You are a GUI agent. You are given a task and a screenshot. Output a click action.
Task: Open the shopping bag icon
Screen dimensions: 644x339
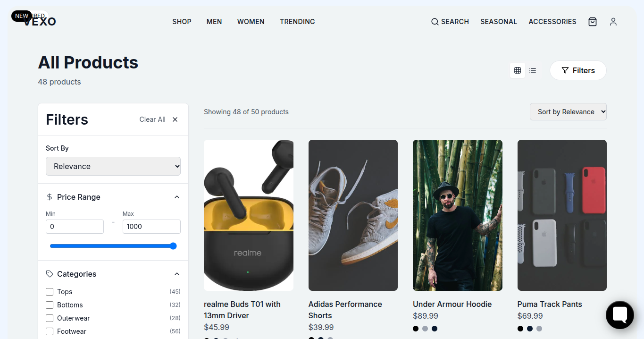593,22
